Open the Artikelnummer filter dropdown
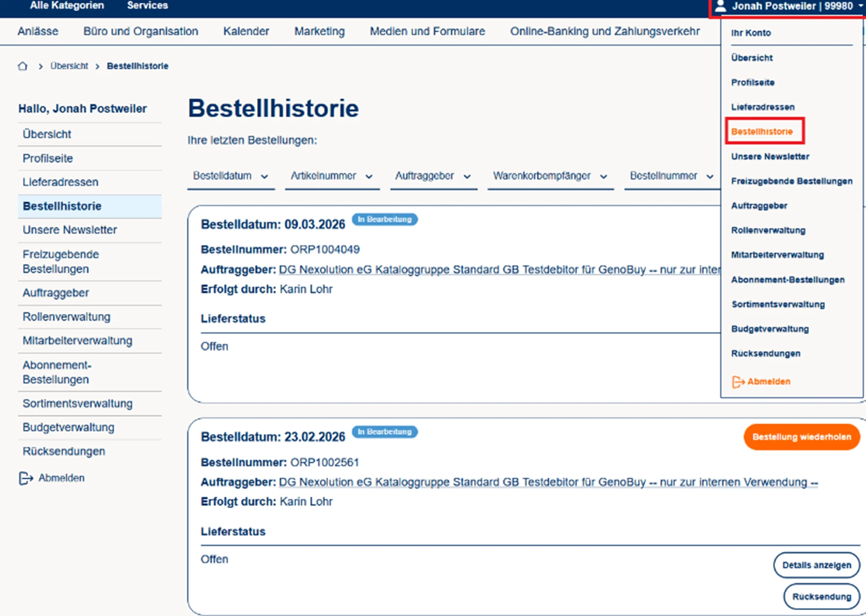 [x=331, y=176]
